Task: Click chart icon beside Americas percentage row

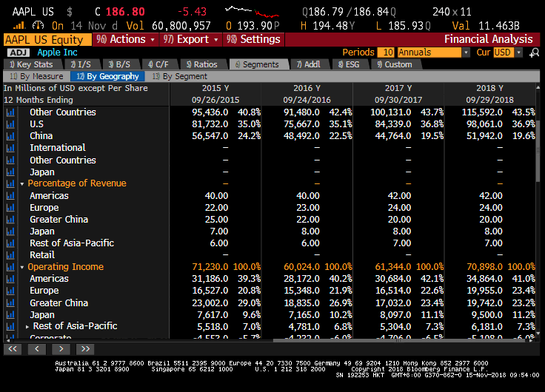Action: [x=10, y=196]
